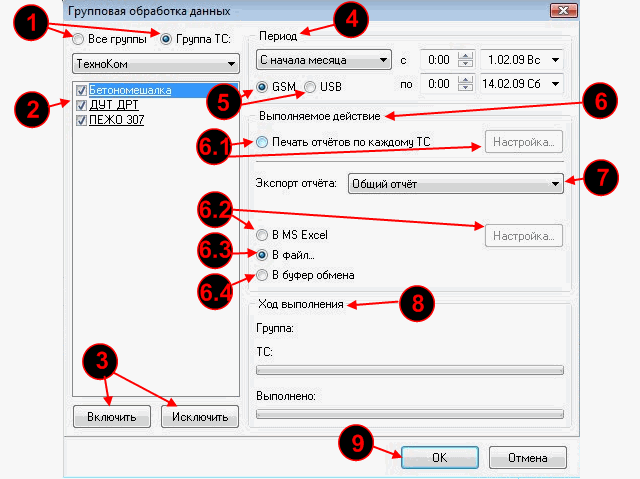
Task: Toggle the 'ПЕЖО 307' checkbox
Action: [80, 120]
